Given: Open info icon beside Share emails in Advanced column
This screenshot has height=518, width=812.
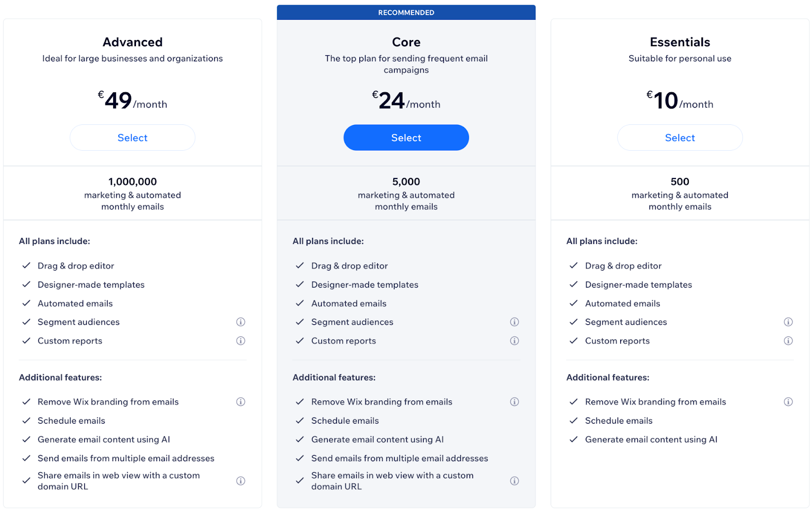Looking at the screenshot, I should click(x=241, y=480).
